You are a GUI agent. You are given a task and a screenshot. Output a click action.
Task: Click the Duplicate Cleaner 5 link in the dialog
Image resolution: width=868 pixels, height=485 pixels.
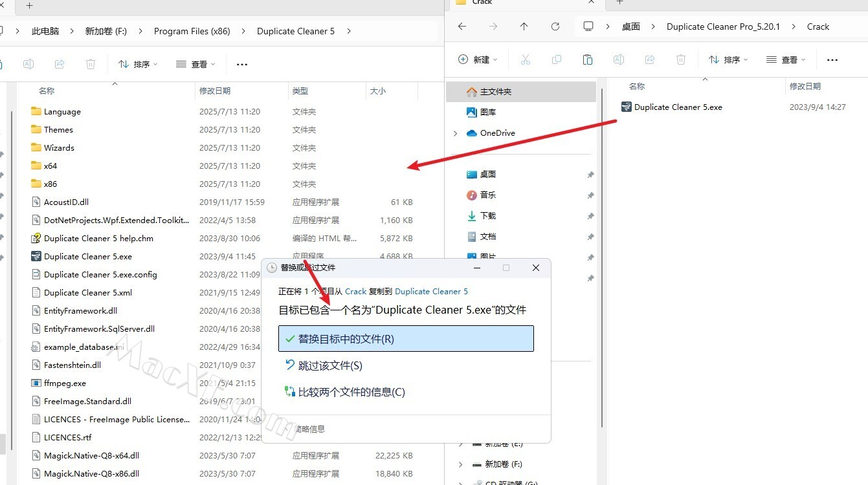pos(431,292)
